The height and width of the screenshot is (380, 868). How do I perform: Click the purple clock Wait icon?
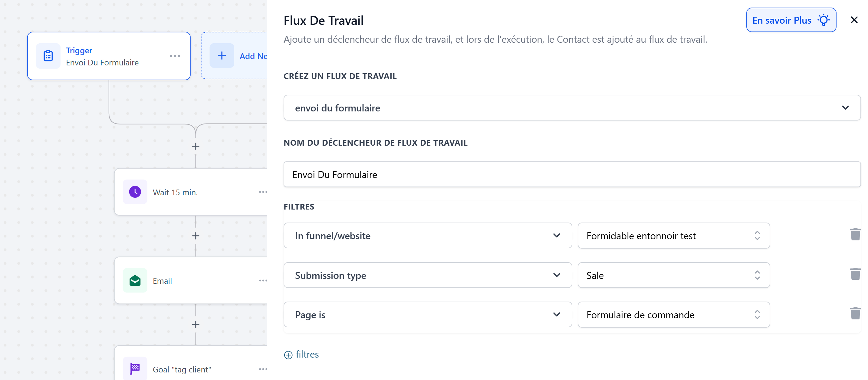pos(135,192)
